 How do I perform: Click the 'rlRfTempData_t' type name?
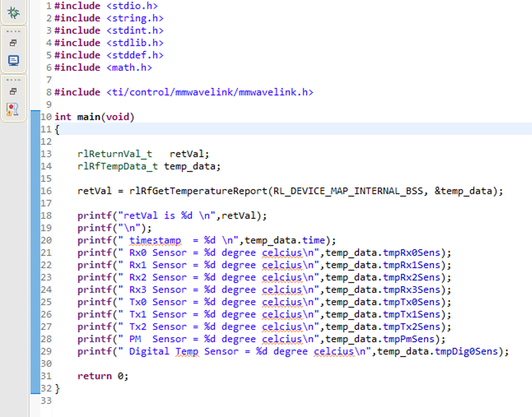click(117, 166)
